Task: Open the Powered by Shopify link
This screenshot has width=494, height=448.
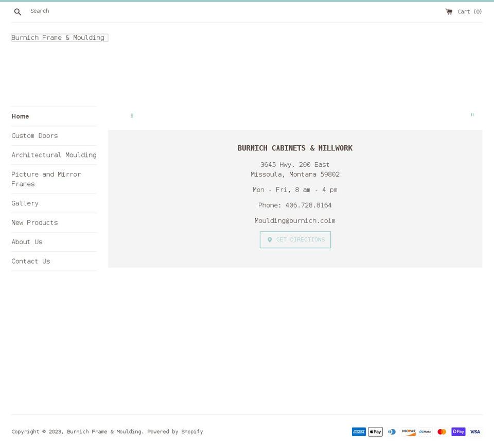Action: coord(175,432)
